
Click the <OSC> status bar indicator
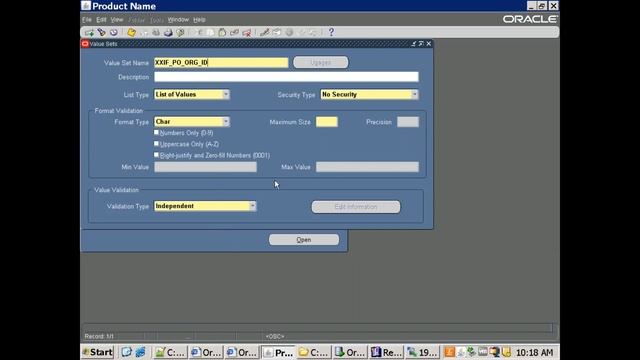[x=275, y=336]
